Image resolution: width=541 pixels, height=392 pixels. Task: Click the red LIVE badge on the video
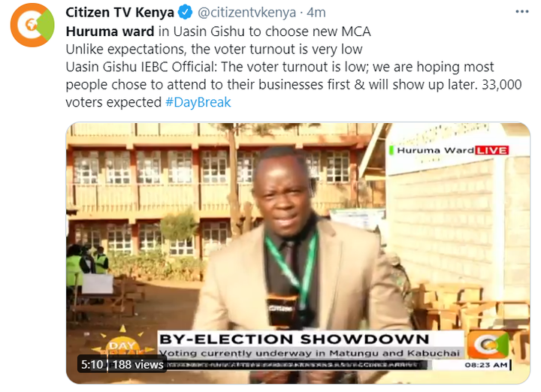491,150
